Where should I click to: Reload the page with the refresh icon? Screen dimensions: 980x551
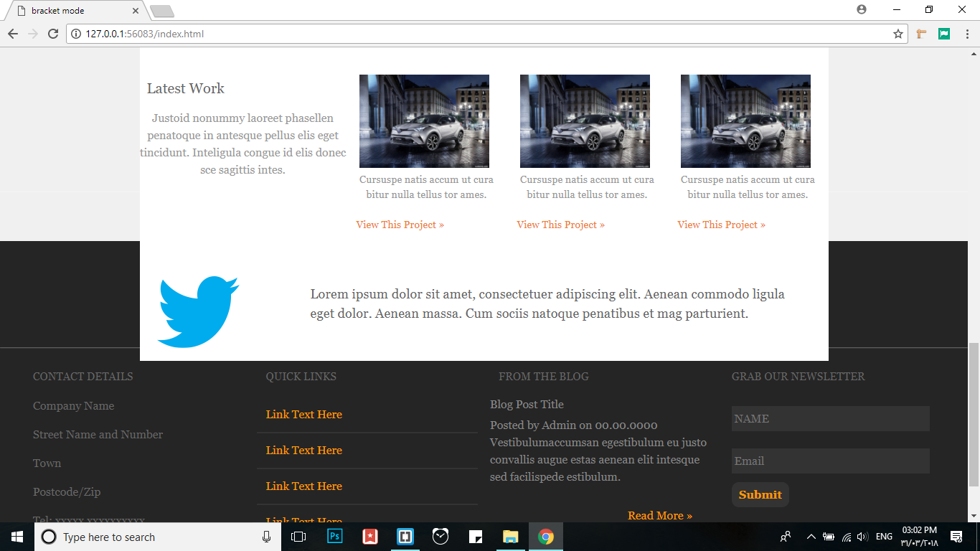pos(52,34)
